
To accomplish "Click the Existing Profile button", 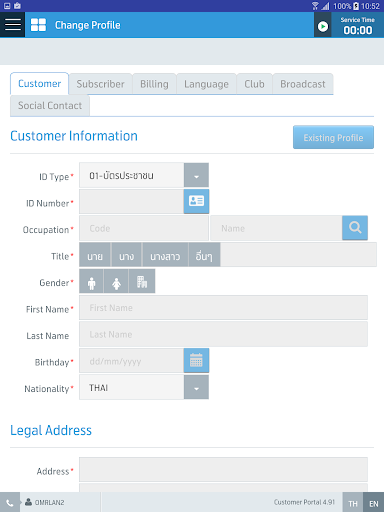I will pyautogui.click(x=333, y=137).
